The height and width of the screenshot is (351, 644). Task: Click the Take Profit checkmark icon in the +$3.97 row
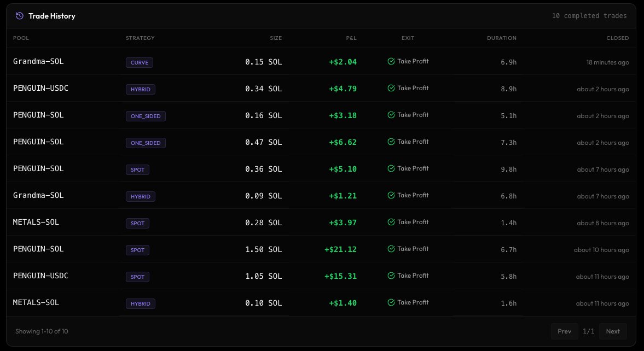tap(391, 222)
